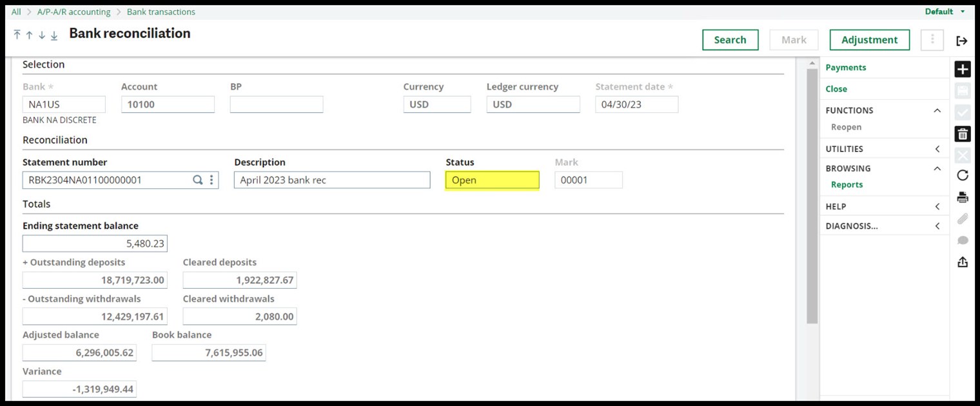This screenshot has height=406, width=980.
Task: Delete the record using the trash icon
Action: pos(963,133)
